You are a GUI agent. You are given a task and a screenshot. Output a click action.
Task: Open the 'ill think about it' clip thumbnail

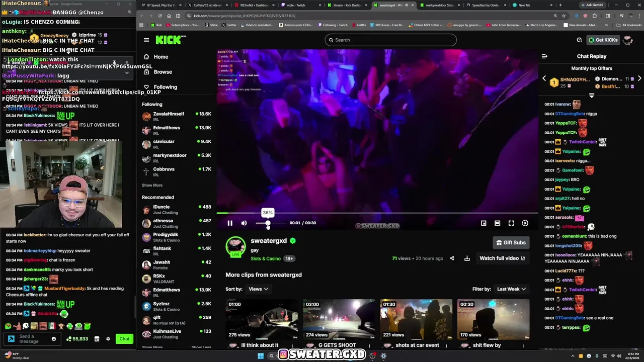[262, 320]
